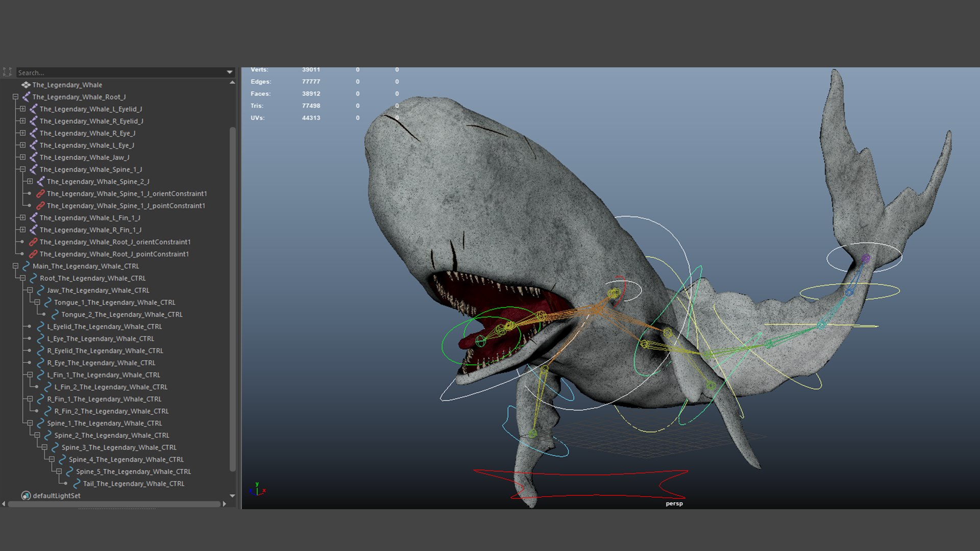
Task: Collapse Main_The_Legendary_Whale_CTRL group
Action: pos(15,266)
